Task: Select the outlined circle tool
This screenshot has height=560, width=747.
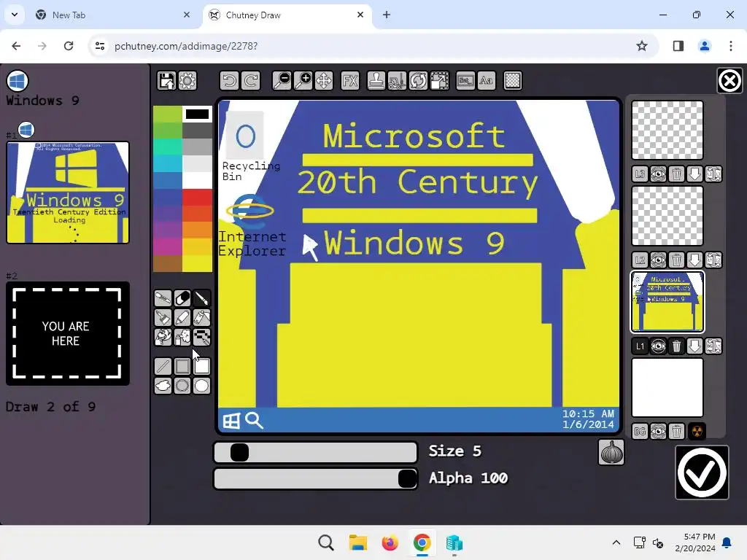Action: point(182,386)
